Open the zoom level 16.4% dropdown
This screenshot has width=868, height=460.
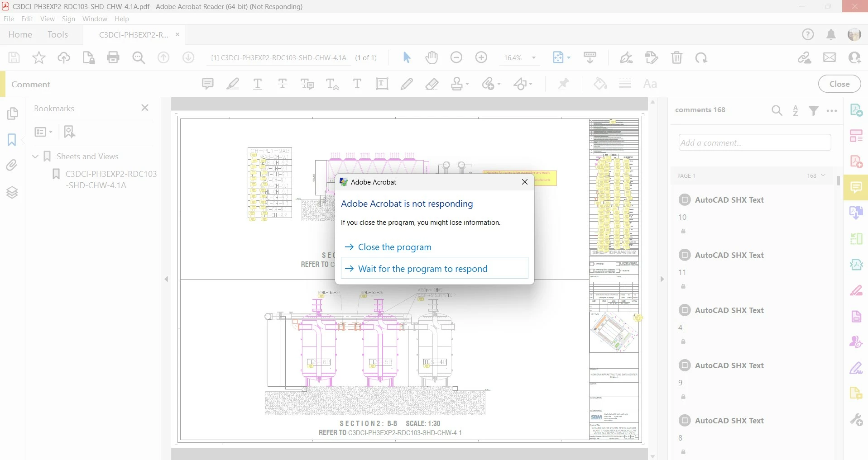pos(534,57)
